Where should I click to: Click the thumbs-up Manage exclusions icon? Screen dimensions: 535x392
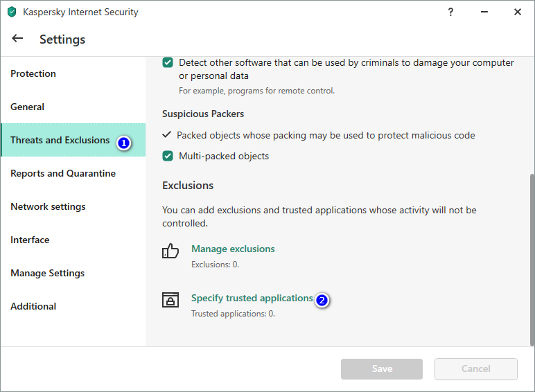pyautogui.click(x=170, y=251)
